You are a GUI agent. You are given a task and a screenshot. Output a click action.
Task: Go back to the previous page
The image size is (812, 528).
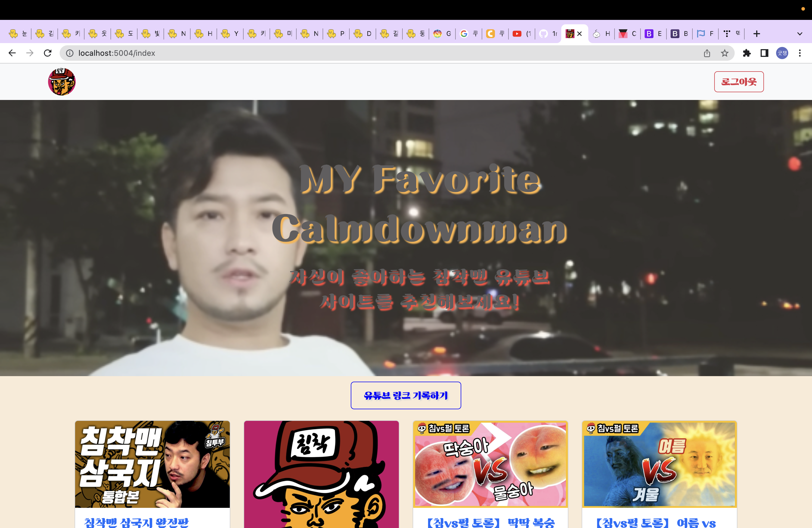(x=12, y=53)
